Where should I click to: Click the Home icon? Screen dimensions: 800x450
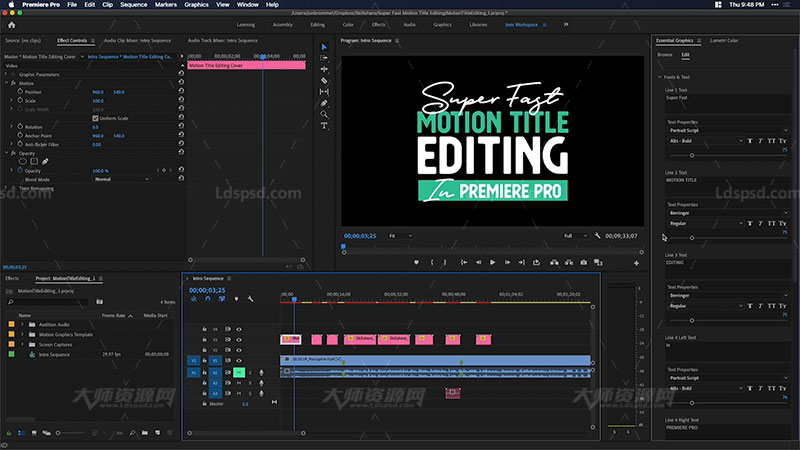(12, 24)
